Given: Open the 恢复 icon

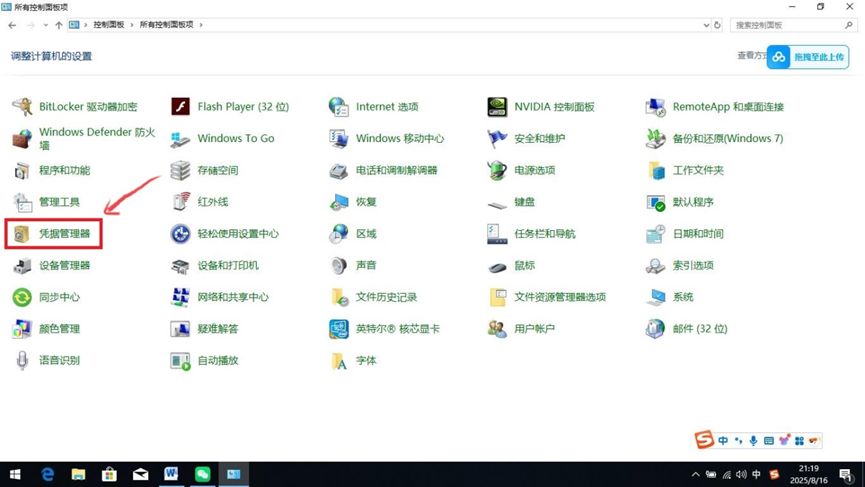Looking at the screenshot, I should (x=338, y=202).
